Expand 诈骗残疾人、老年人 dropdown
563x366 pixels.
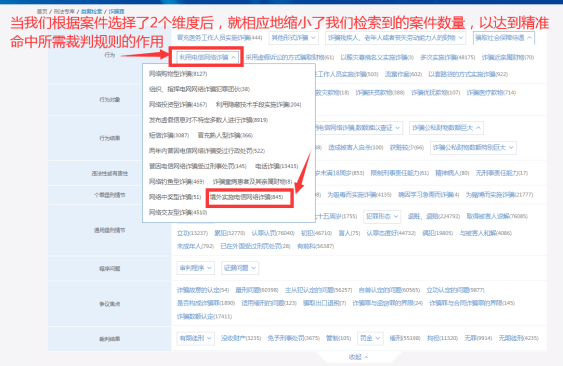tap(395, 38)
